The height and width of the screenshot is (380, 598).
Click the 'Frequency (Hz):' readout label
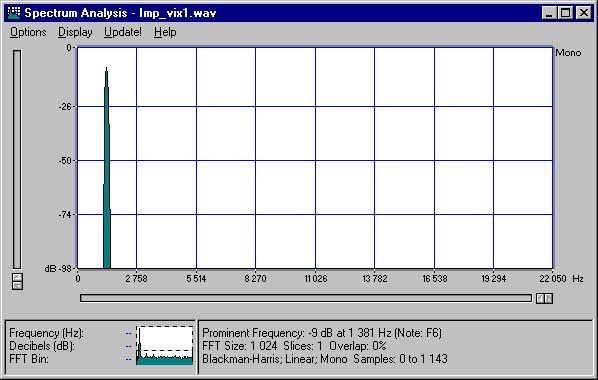47,333
